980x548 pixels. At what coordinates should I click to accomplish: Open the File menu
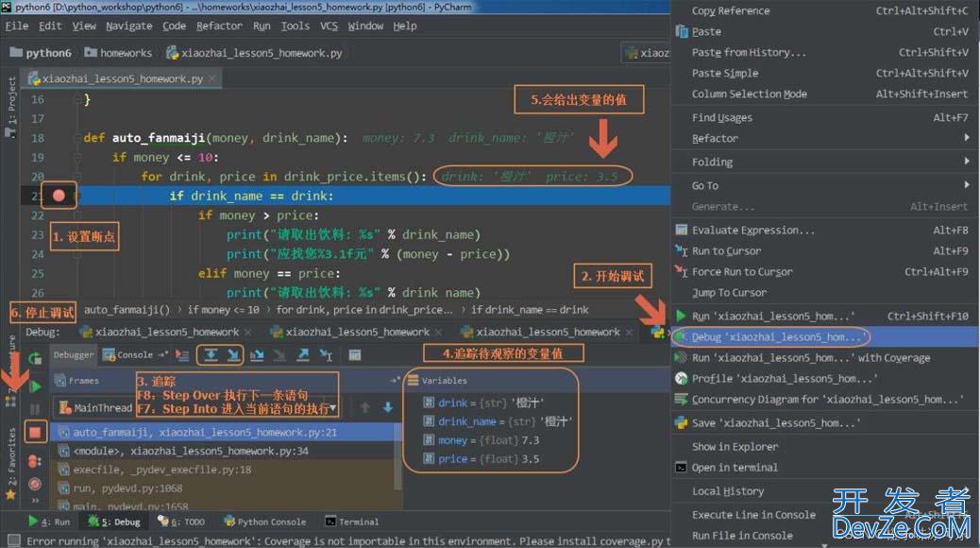(17, 26)
